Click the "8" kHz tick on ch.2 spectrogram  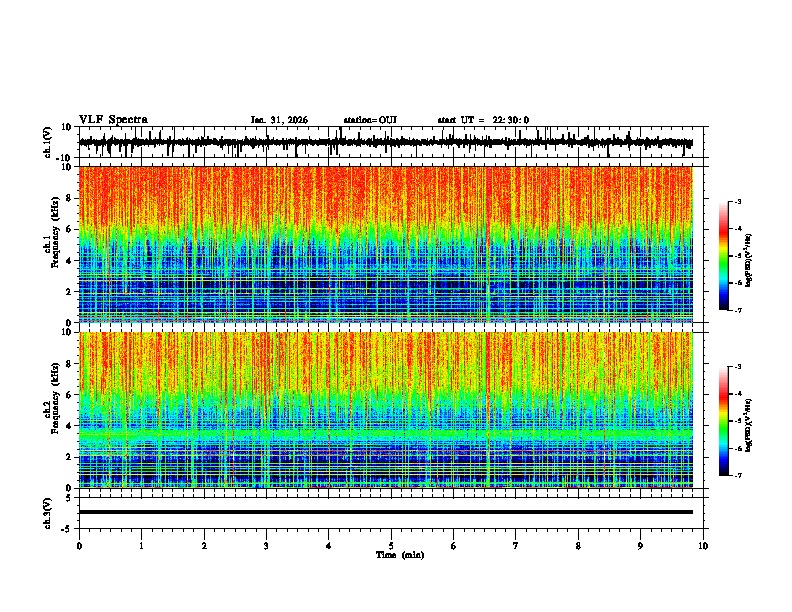point(69,364)
